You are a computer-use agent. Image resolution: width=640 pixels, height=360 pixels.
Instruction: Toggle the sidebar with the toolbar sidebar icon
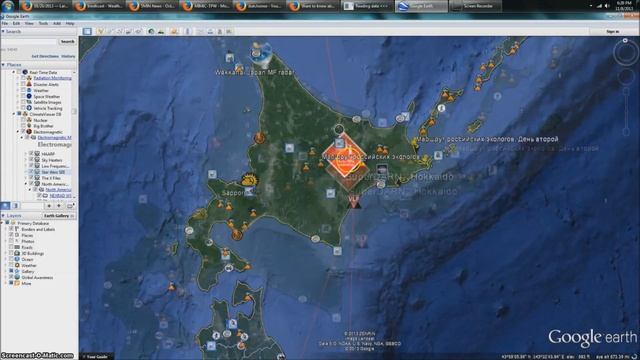(87, 31)
